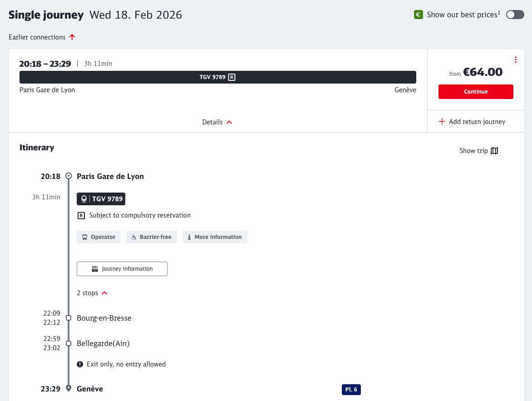Screen dimensions: 532x401
Task: Open Journey information
Action: point(122,269)
